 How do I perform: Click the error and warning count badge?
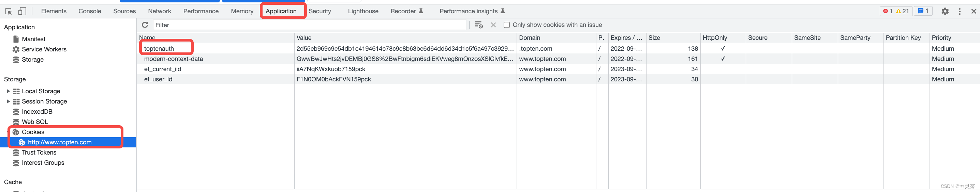point(895,11)
